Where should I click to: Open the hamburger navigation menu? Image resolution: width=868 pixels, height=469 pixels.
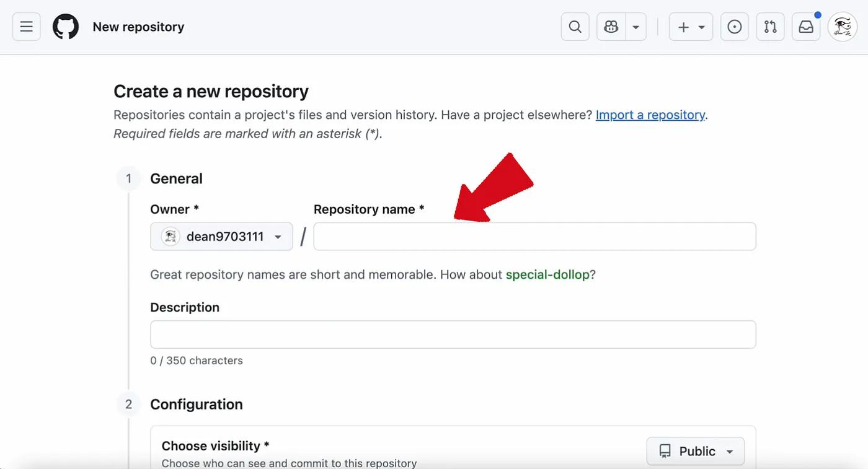point(26,27)
